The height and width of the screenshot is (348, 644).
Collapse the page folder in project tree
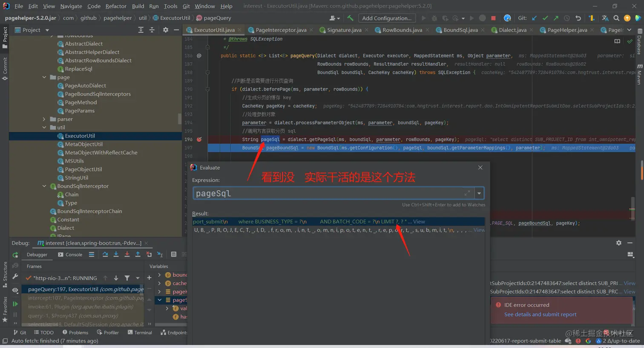pos(44,77)
